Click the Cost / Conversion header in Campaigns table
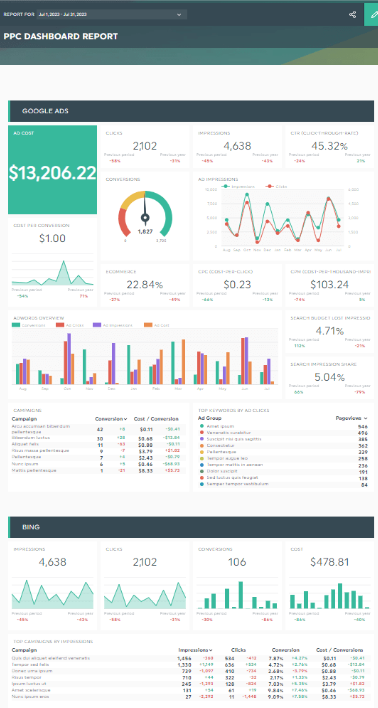This screenshot has height=708, width=378. (x=156, y=419)
